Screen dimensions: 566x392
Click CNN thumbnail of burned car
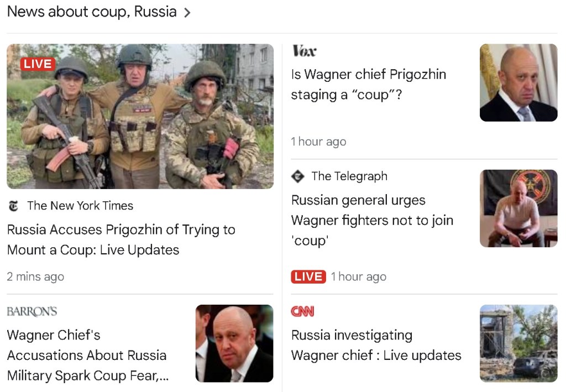(x=518, y=343)
